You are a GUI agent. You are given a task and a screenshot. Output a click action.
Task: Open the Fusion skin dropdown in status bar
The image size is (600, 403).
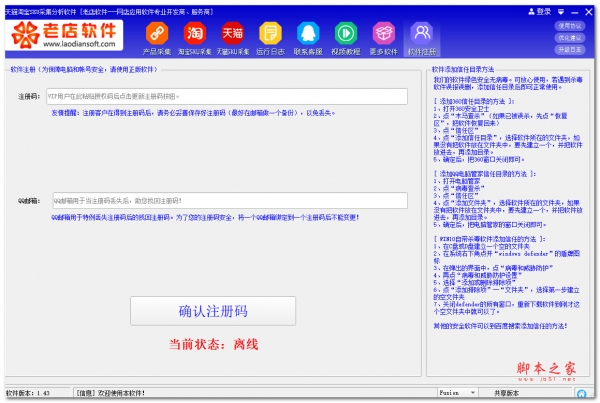point(457,393)
